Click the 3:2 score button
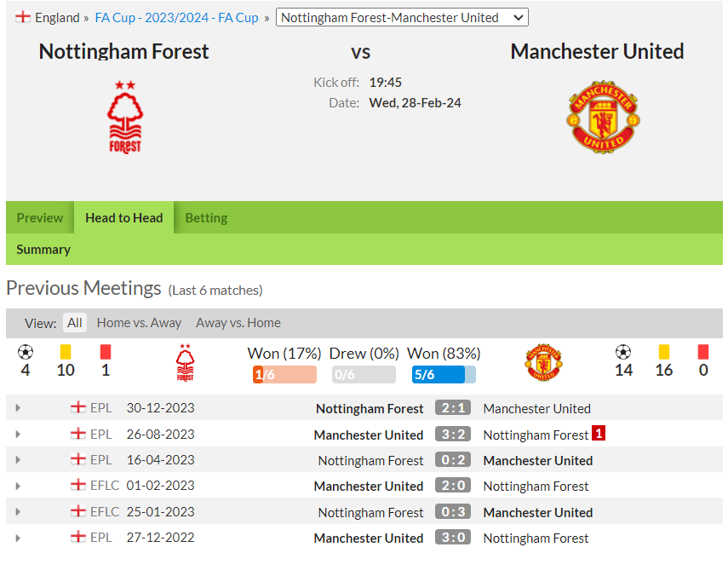 click(x=453, y=434)
